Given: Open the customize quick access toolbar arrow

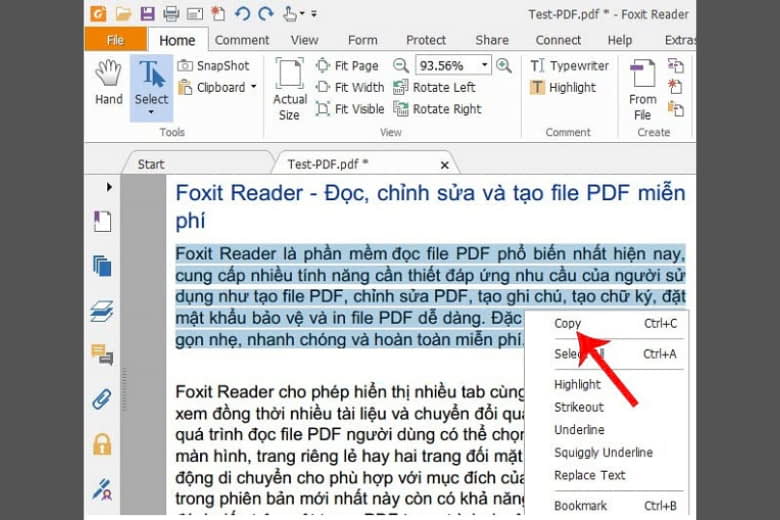Looking at the screenshot, I should [x=314, y=14].
